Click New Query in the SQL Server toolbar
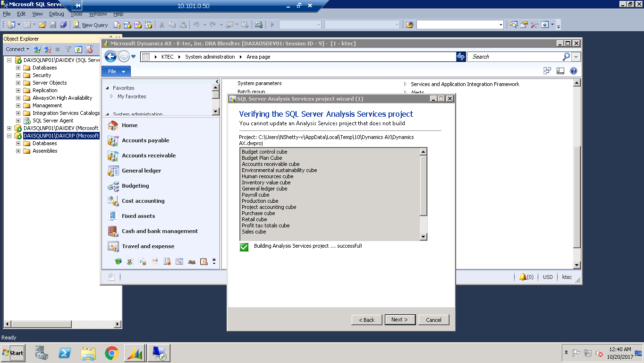Viewport: 644px width, 363px height. 91,25
